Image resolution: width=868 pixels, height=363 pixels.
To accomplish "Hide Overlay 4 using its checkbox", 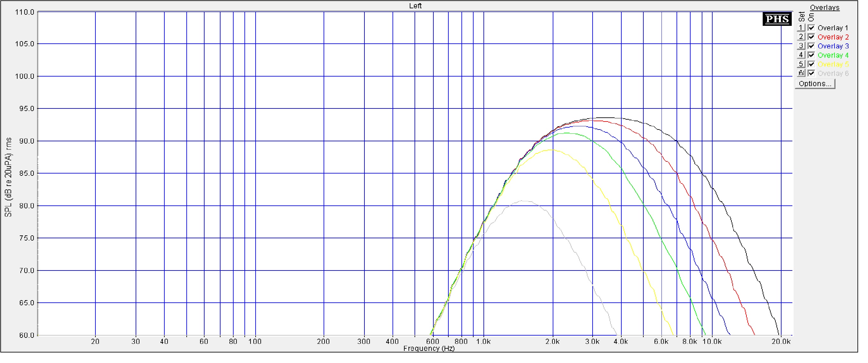I will (812, 55).
